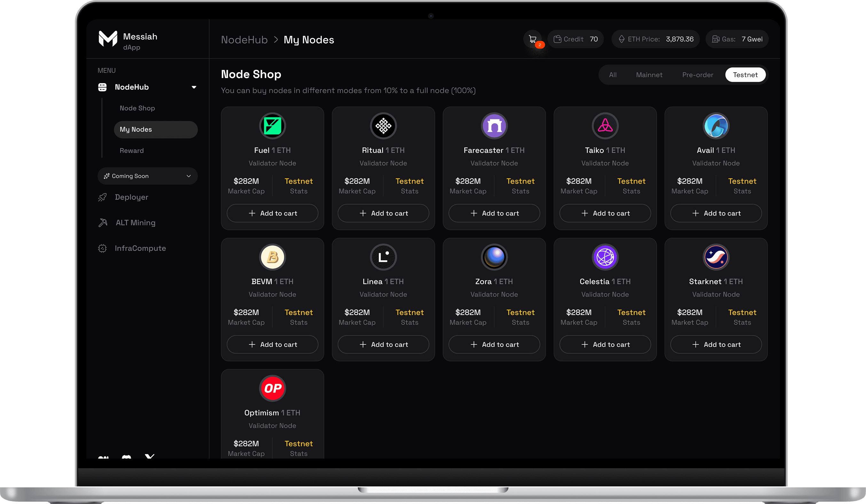Image resolution: width=866 pixels, height=504 pixels.
Task: Click the Ritual node logo
Action: 383,126
